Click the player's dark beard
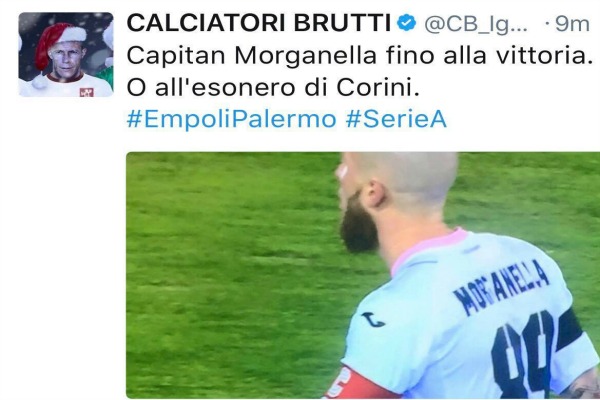The height and width of the screenshot is (400, 600). pyautogui.click(x=358, y=224)
